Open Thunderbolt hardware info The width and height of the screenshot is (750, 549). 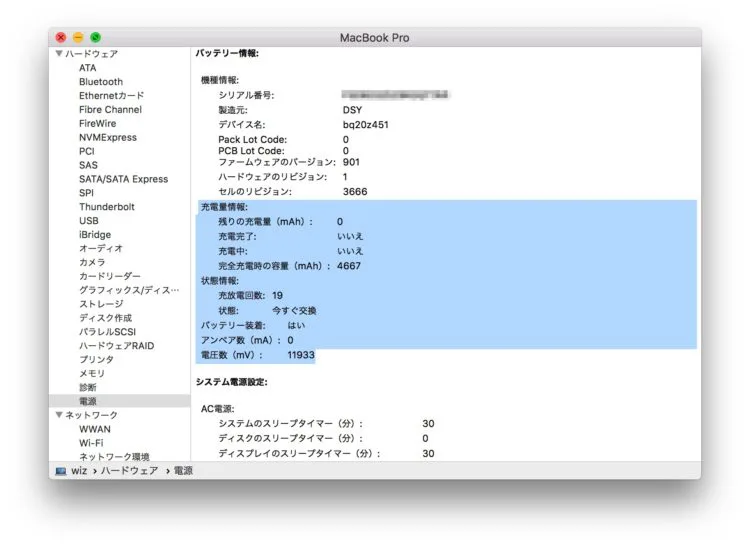coord(107,207)
